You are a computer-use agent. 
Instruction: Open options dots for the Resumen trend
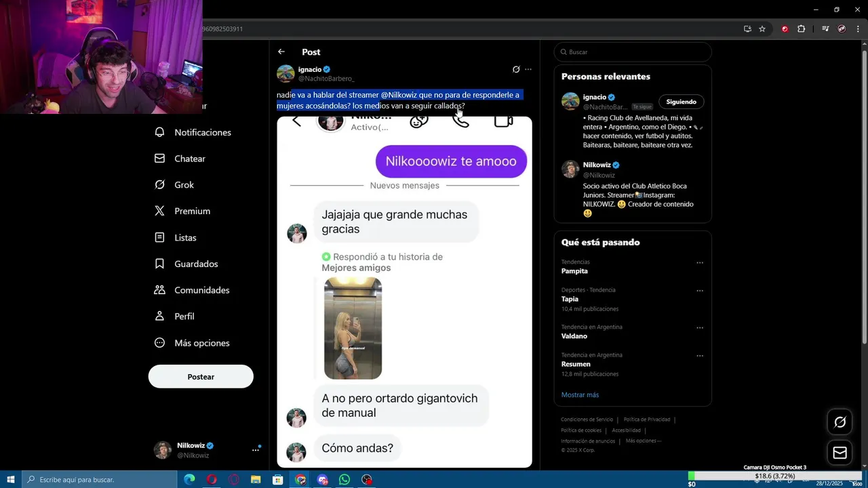point(700,356)
